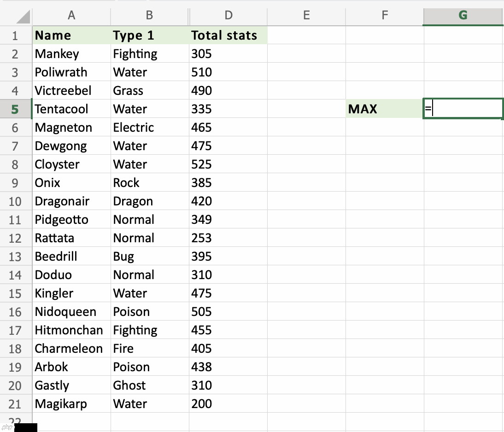Click the Onix cell
This screenshot has height=432, width=504.
71,183
